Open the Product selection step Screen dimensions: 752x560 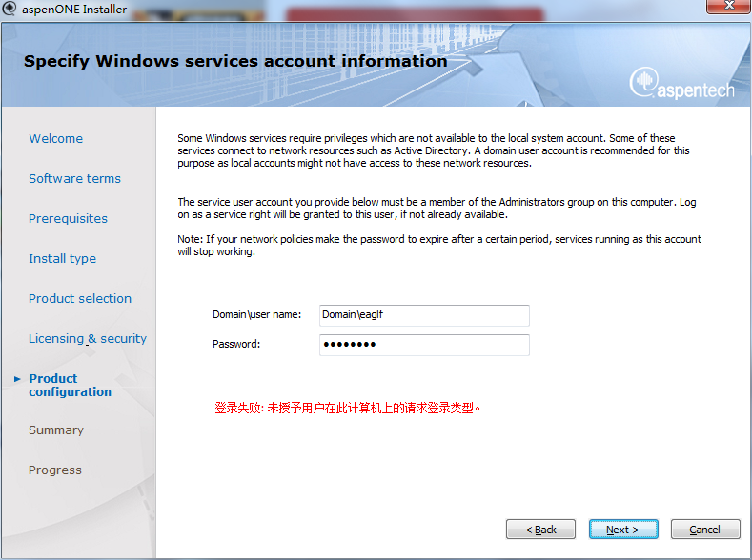click(80, 298)
